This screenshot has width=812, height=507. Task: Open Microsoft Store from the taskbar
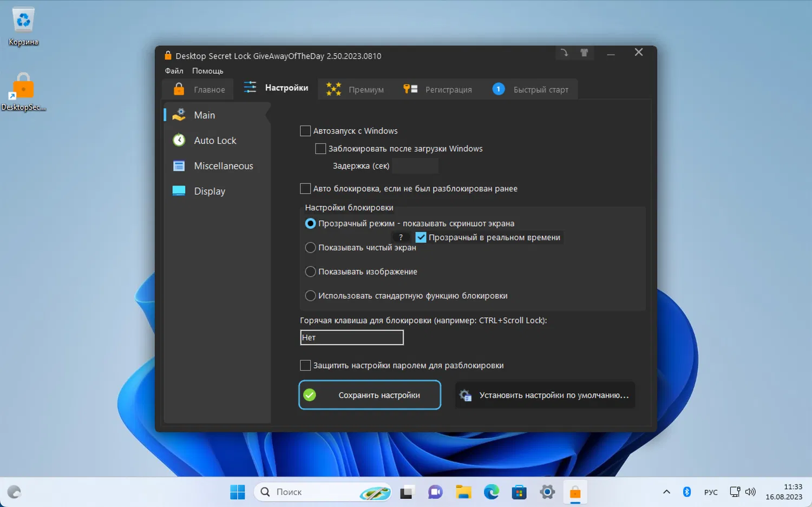(x=520, y=492)
